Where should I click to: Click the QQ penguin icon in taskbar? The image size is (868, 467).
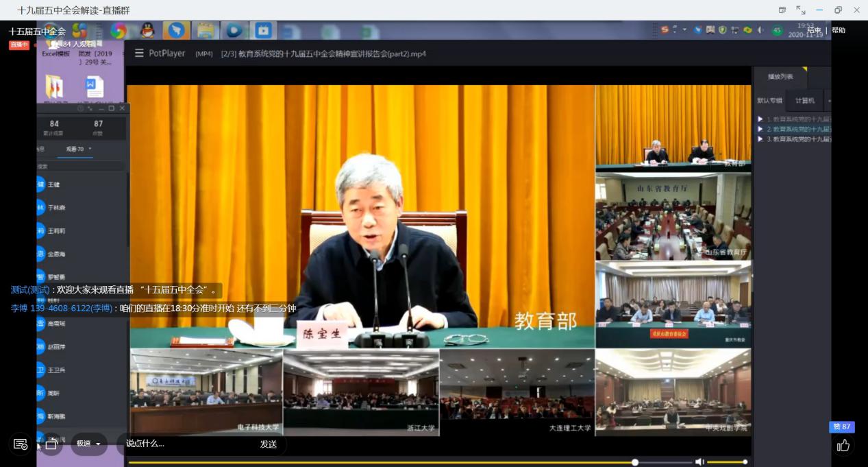[x=147, y=30]
